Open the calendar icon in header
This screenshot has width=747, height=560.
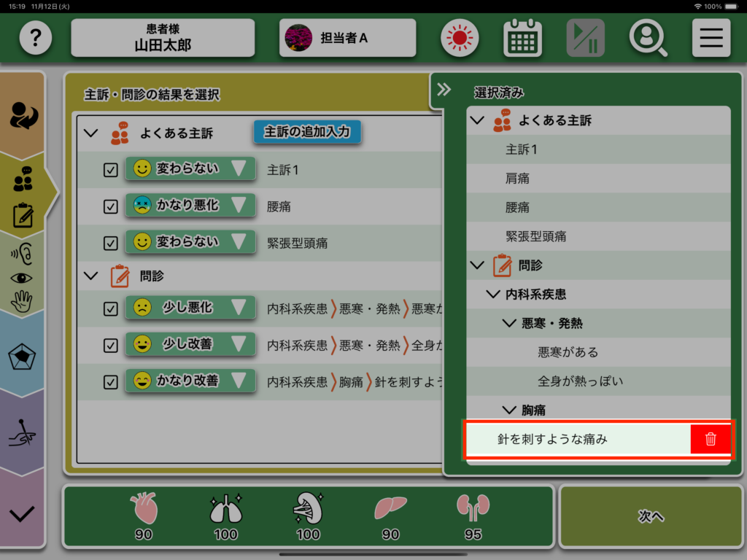point(522,38)
